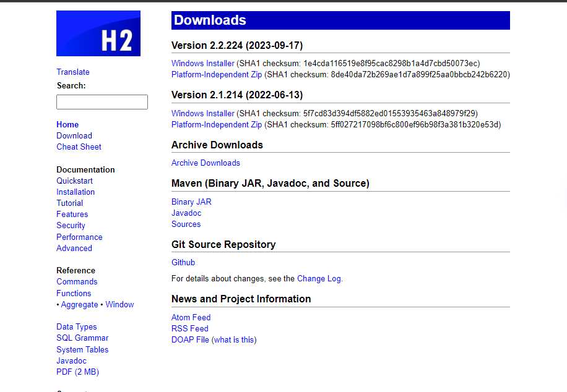Open the Atom Feed link
Screen dimensions: 567x392
click(191, 318)
